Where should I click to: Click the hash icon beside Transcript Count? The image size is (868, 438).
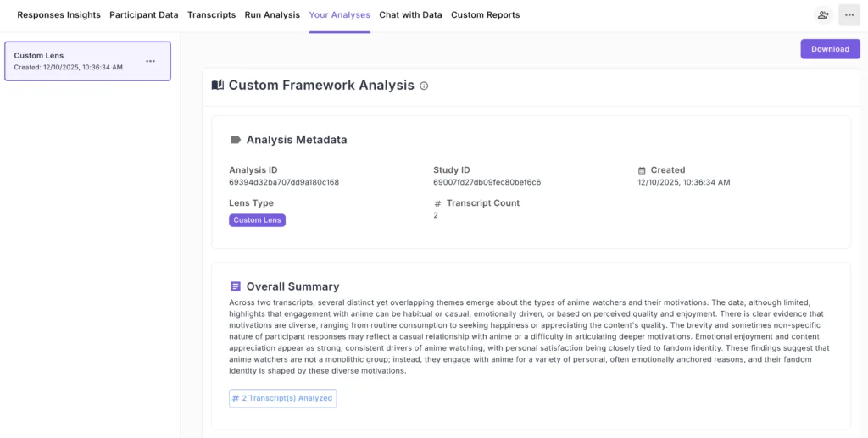(437, 203)
